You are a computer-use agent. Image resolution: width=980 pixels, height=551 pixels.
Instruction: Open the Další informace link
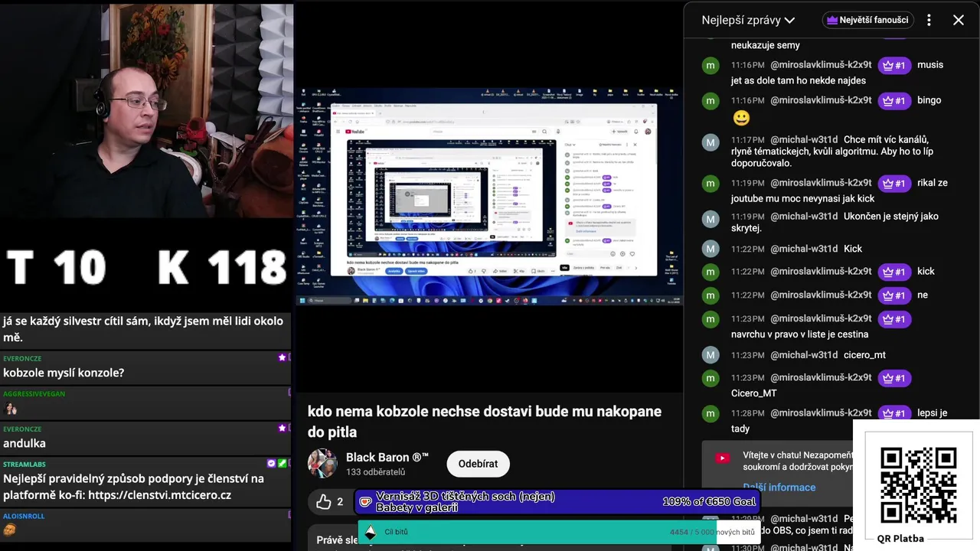[779, 487]
